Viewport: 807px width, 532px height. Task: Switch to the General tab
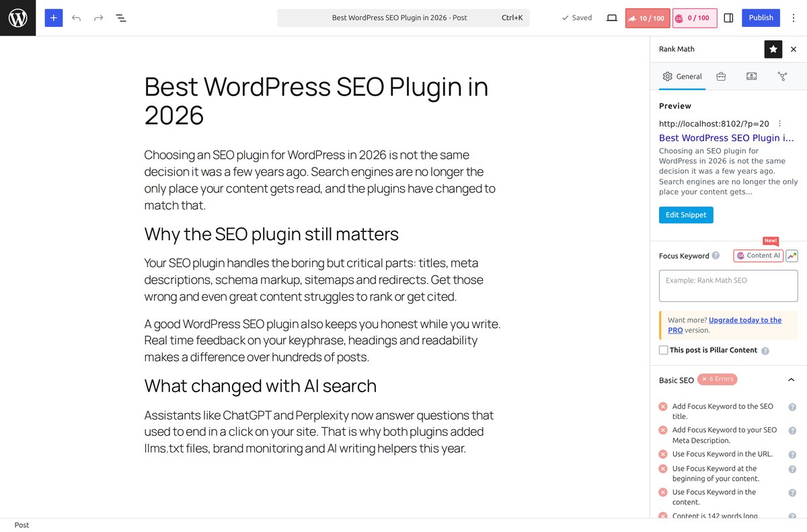[x=682, y=77]
